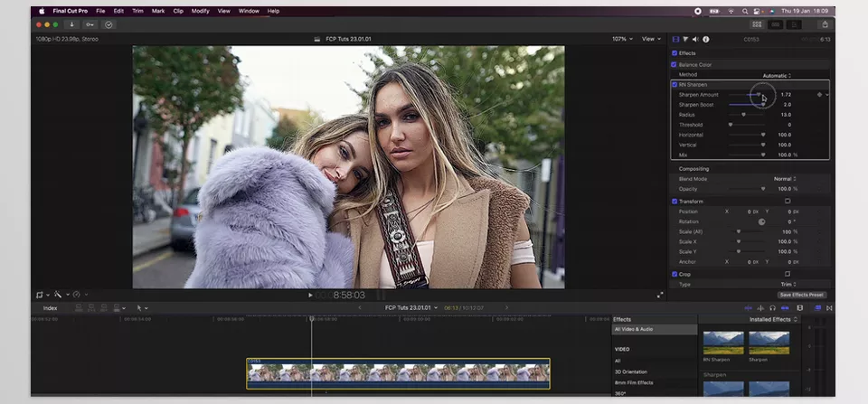Click the Rotation dial control
This screenshot has width=868, height=404.
[761, 221]
